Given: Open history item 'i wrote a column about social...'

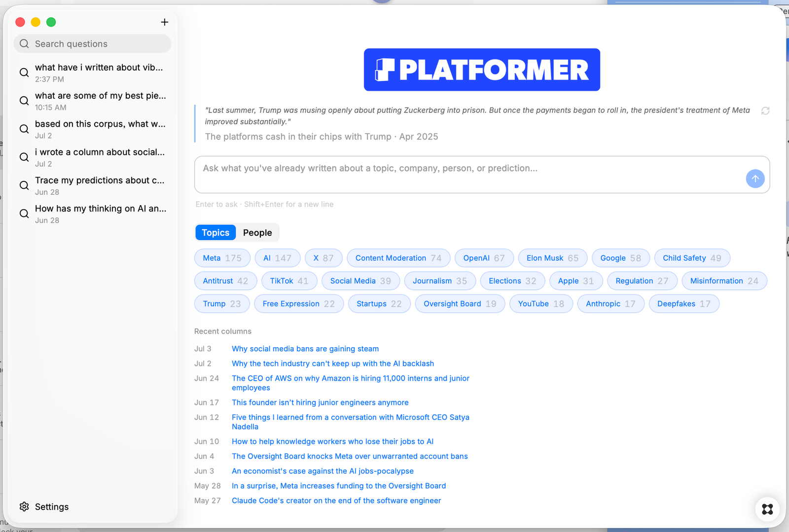Looking at the screenshot, I should [92, 157].
